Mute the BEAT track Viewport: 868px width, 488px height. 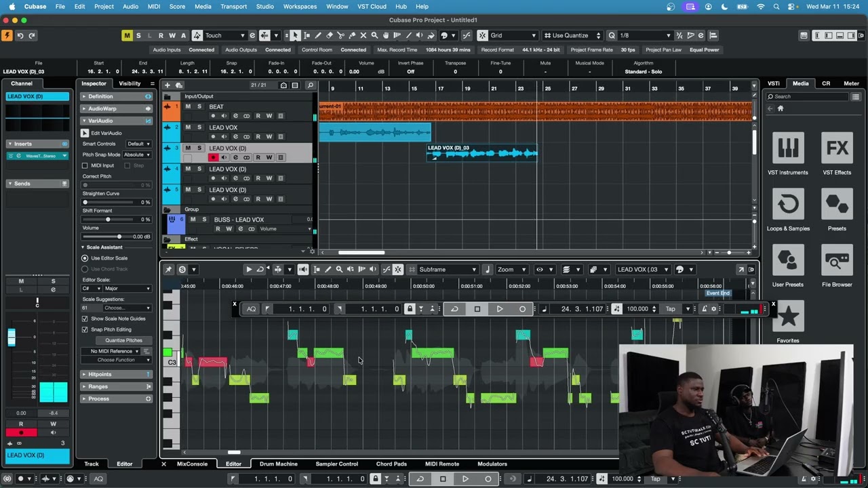[188, 106]
